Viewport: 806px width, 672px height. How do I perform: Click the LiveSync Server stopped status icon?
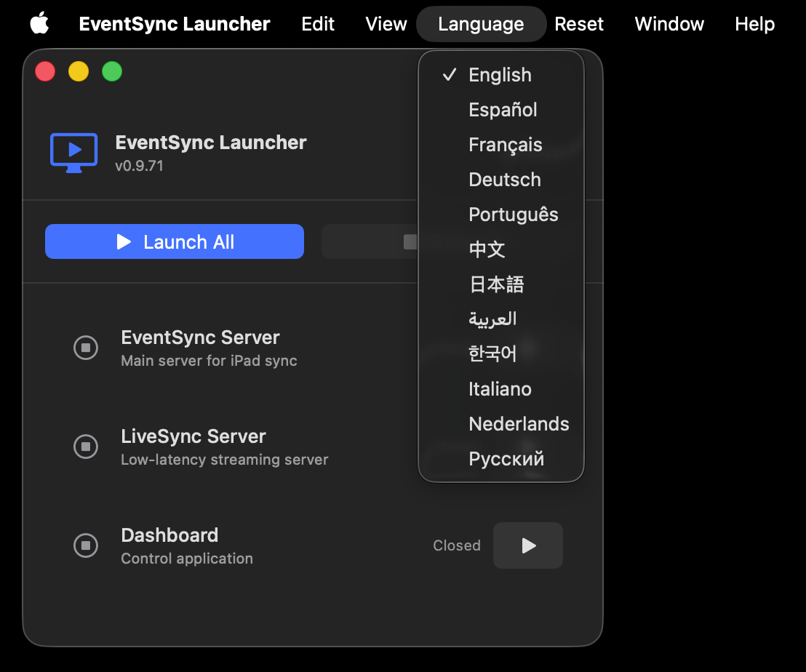coord(86,447)
